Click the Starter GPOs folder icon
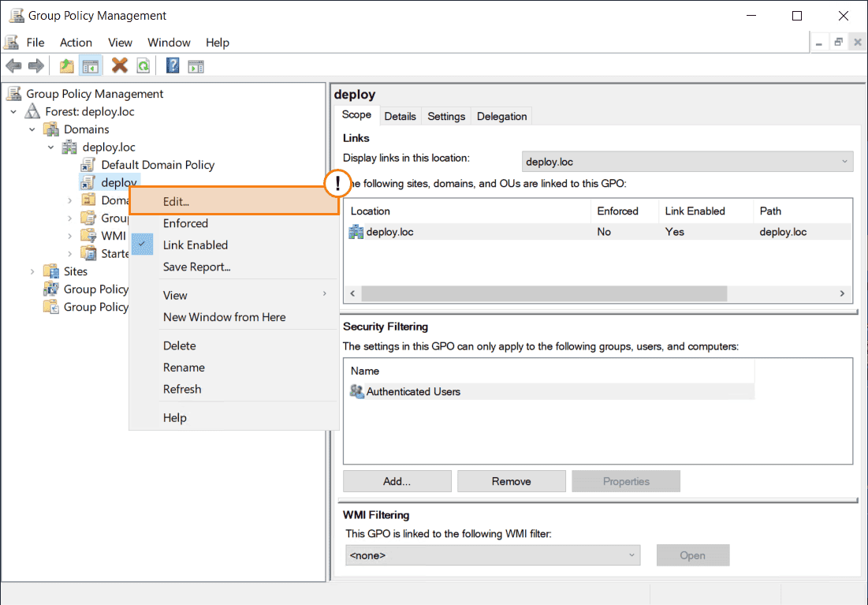The image size is (868, 605). pyautogui.click(x=88, y=253)
